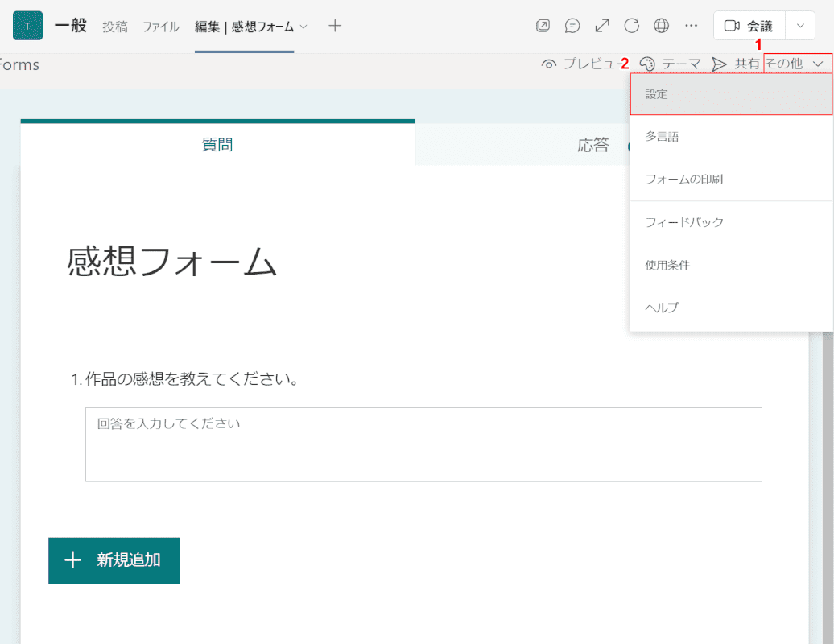Screen dimensions: 834x644
Task: Click the 一般 channel name
Action: coord(71,26)
